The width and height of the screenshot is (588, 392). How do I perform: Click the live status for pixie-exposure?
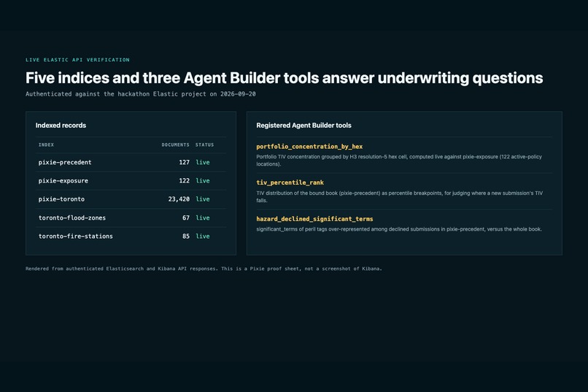(203, 181)
